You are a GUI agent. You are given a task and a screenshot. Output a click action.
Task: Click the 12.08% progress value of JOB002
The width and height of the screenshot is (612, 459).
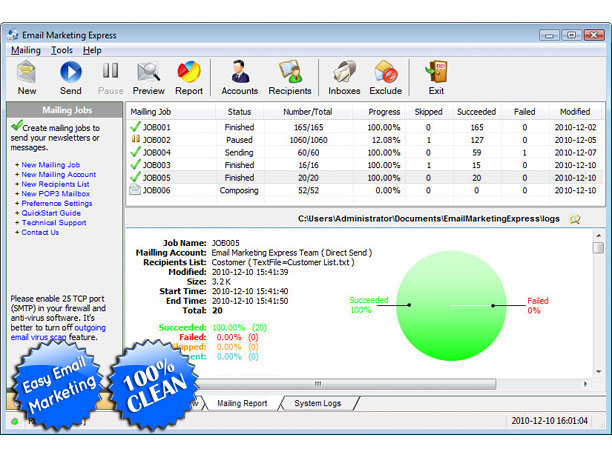[386, 140]
